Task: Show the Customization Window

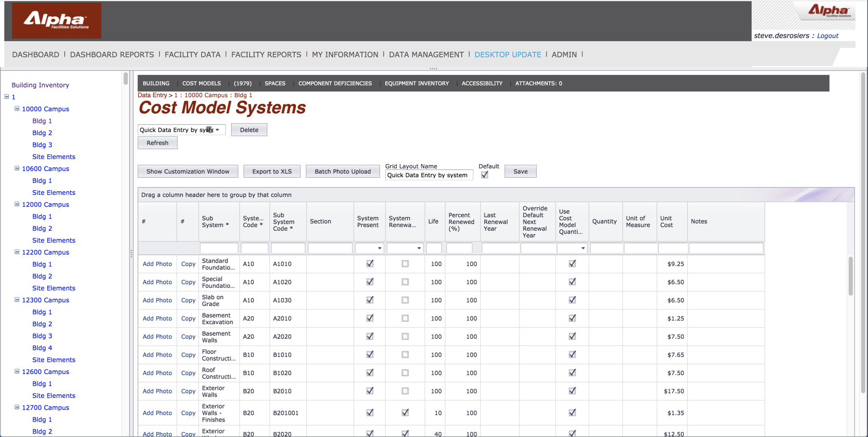Action: pyautogui.click(x=188, y=171)
